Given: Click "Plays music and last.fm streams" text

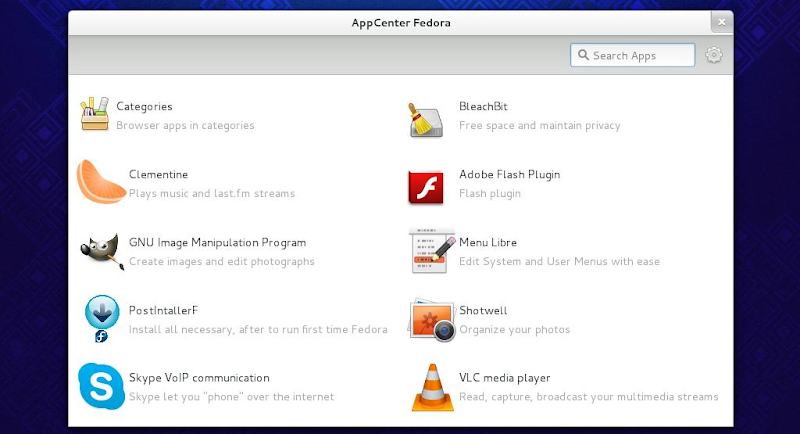Looking at the screenshot, I should 212,193.
